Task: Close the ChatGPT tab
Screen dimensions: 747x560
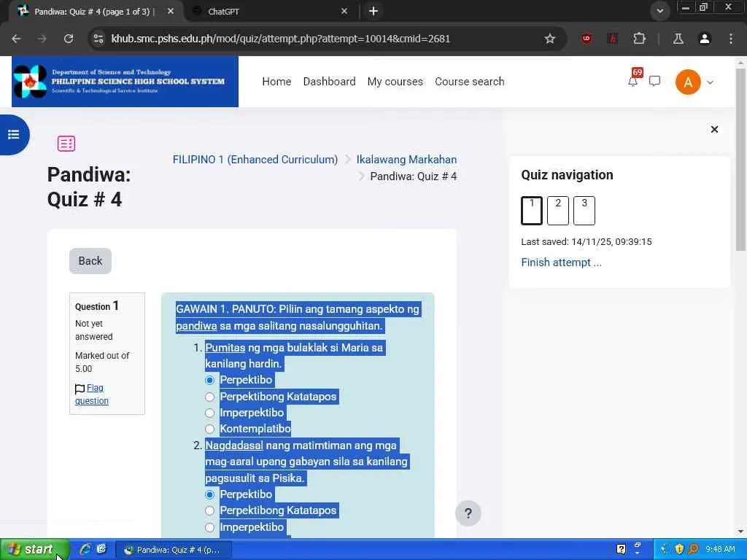Action: 344,11
